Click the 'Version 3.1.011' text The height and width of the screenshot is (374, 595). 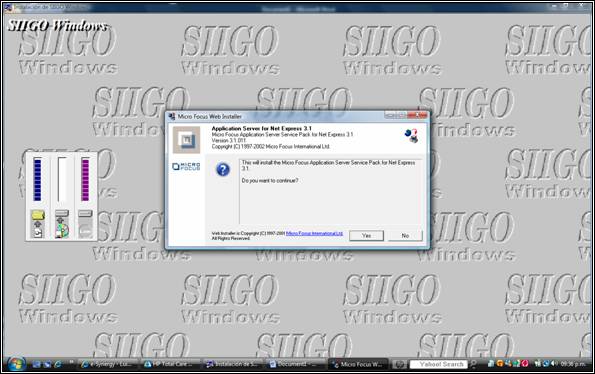pos(228,140)
